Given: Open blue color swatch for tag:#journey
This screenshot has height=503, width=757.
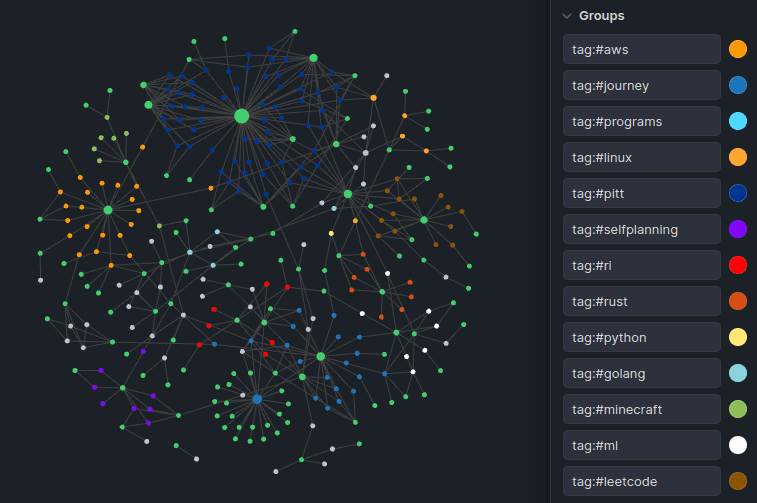Looking at the screenshot, I should click(x=738, y=85).
